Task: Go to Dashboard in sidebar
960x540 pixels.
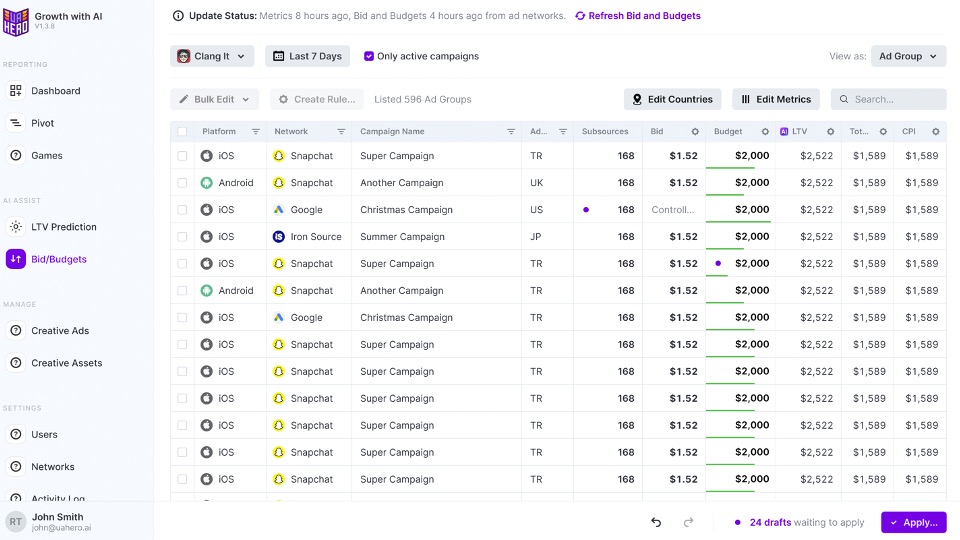Action: point(56,91)
